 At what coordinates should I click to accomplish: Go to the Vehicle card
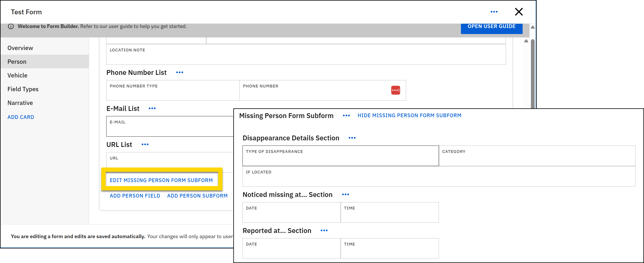(x=17, y=75)
